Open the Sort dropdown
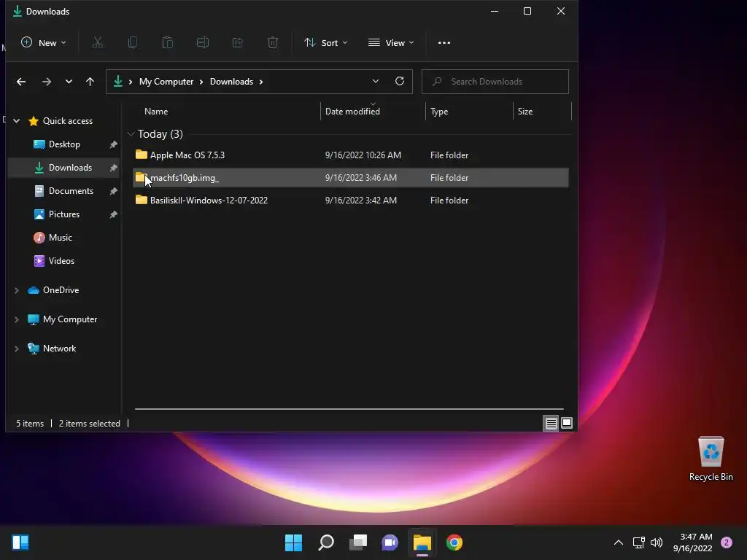The image size is (747, 560). (x=326, y=43)
